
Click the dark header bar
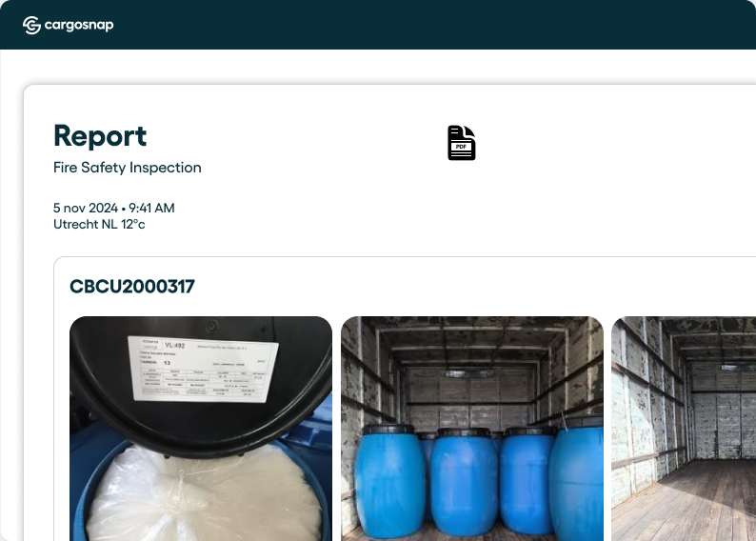tap(378, 25)
